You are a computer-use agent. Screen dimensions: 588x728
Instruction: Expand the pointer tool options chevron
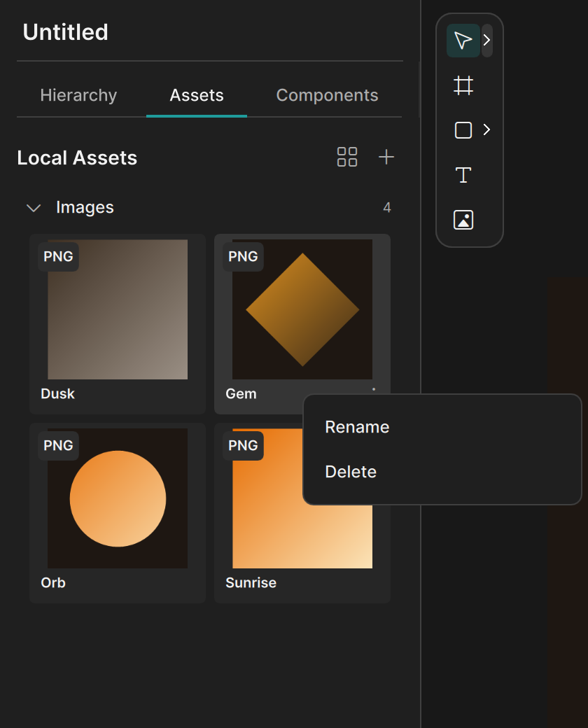pyautogui.click(x=486, y=41)
